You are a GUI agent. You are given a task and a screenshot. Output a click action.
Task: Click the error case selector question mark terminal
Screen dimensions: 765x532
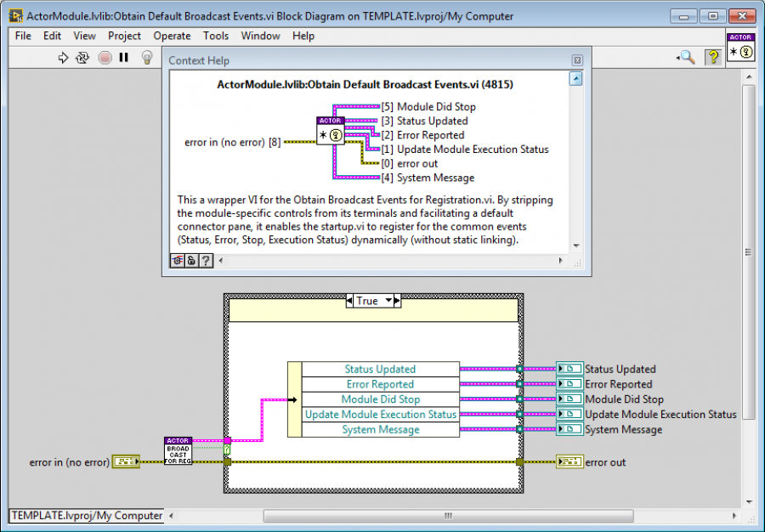coord(227,449)
